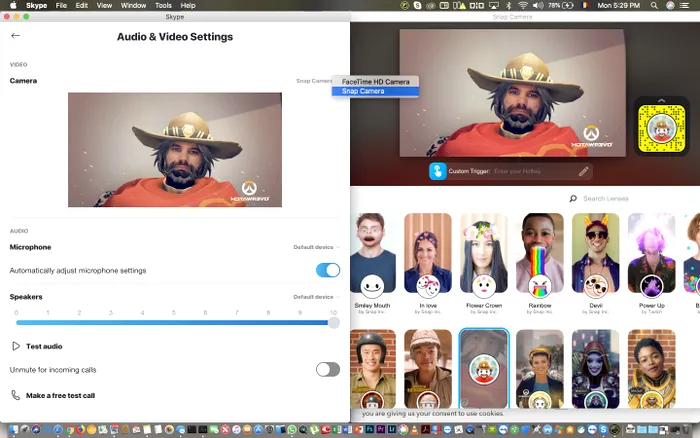Open the Camera device dropdown in Skype

click(314, 81)
